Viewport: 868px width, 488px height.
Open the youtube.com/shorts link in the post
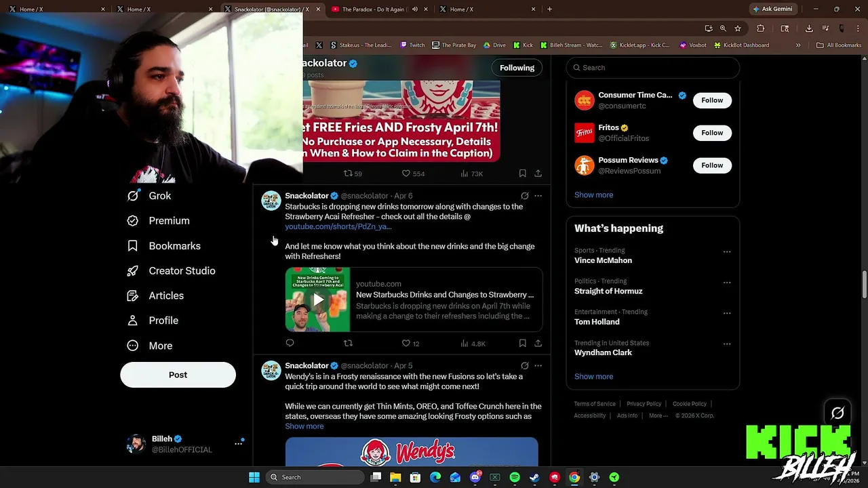point(338,226)
